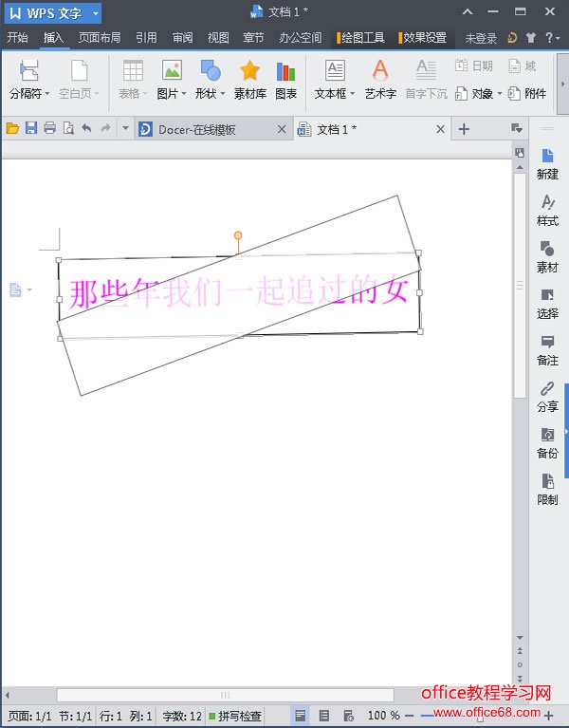Collapse the ribbon with the up chevron
Screen dimensions: 569x728
pos(468,12)
